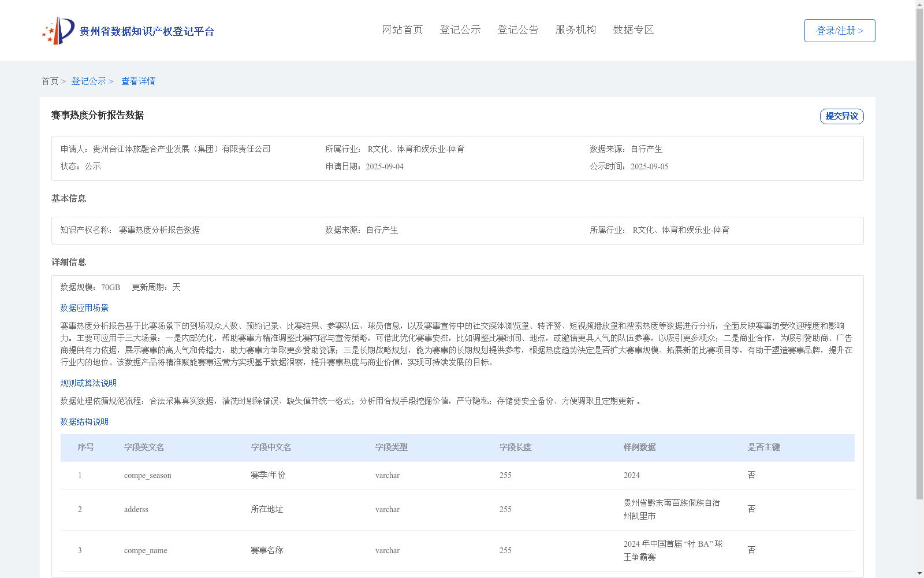Click the compe_name cell
The image size is (924, 578).
146,550
